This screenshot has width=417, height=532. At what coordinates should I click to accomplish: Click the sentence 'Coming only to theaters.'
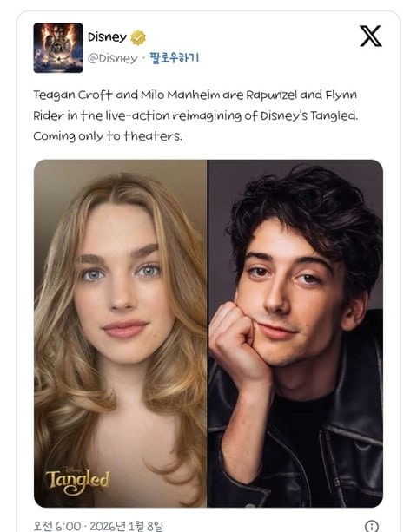click(x=108, y=136)
